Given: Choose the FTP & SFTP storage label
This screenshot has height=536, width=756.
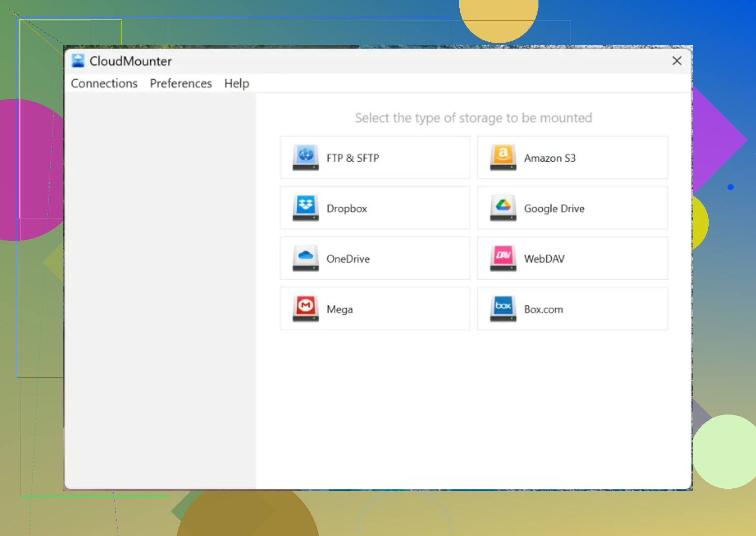Looking at the screenshot, I should [x=352, y=158].
